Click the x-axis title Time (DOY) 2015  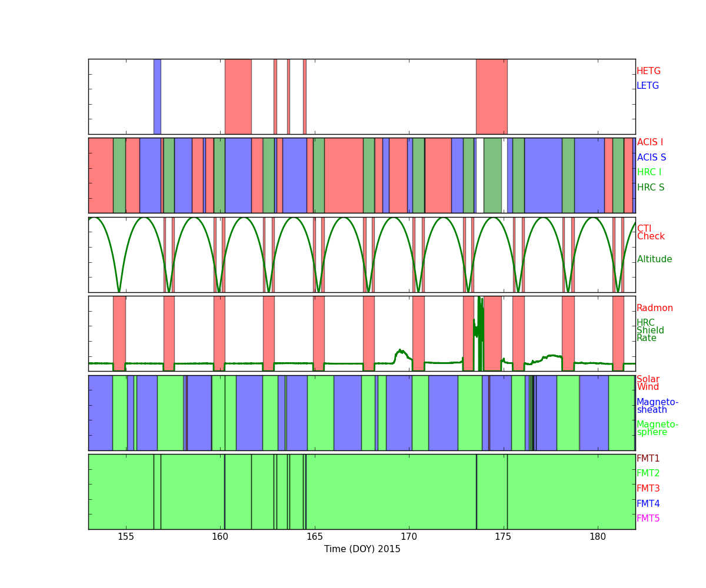[x=362, y=549]
